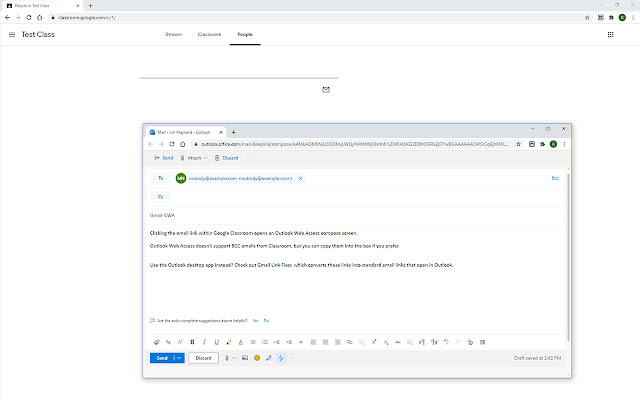The width and height of the screenshot is (640, 400).
Task: Open the Google apps grid icon
Action: (610, 34)
